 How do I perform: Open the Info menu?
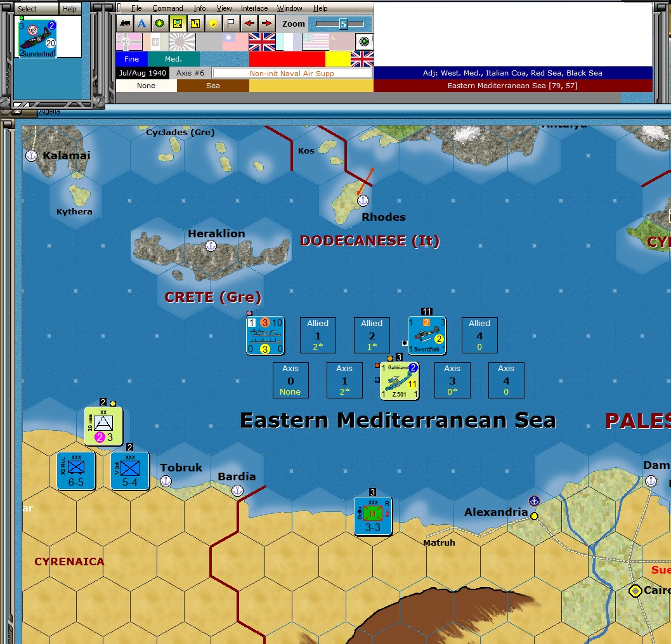click(x=199, y=8)
